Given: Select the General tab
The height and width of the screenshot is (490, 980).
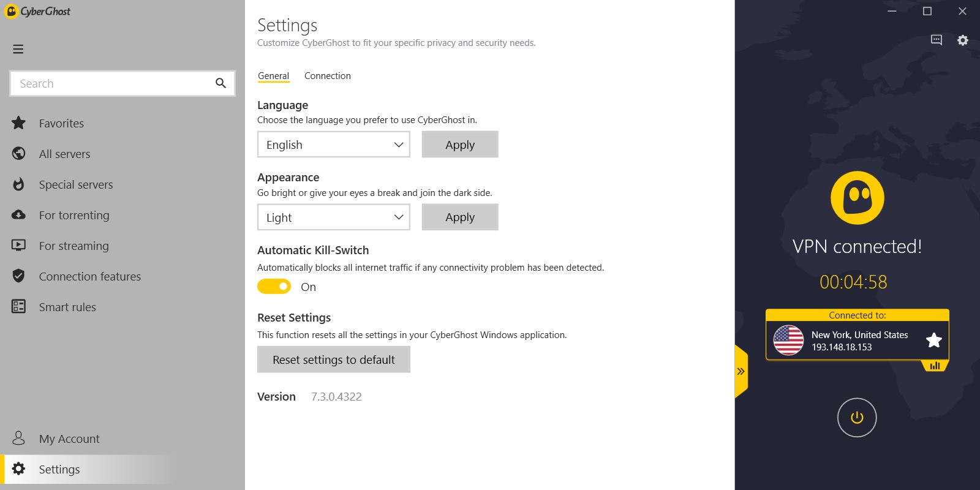Looking at the screenshot, I should pyautogui.click(x=273, y=76).
